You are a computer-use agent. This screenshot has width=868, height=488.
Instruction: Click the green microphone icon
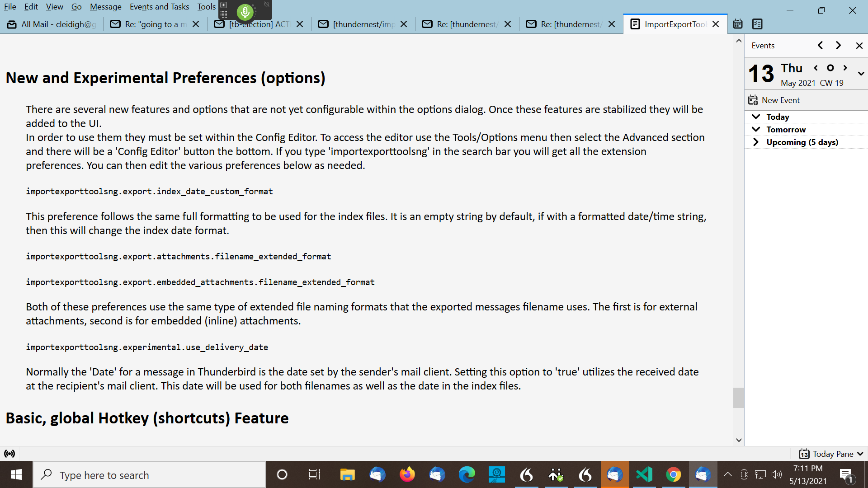(x=245, y=12)
